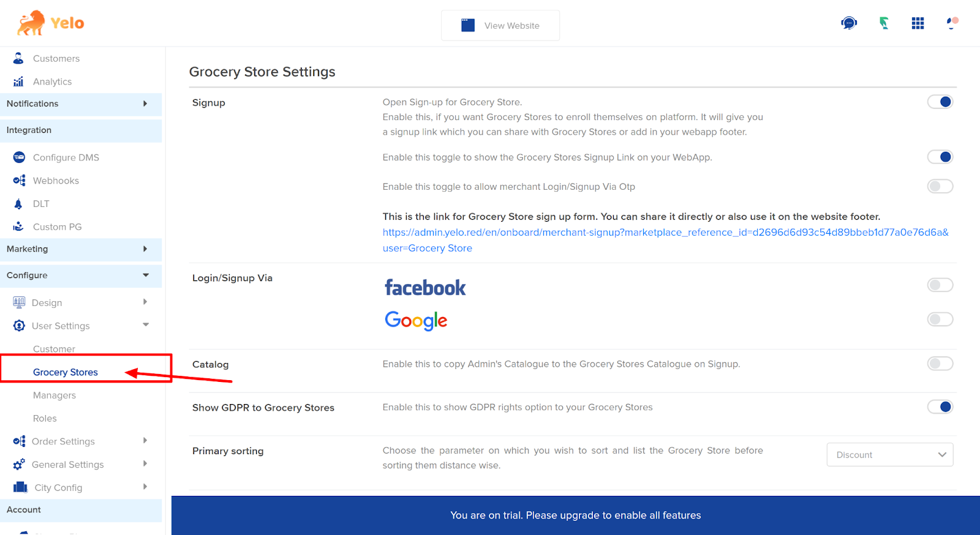Click the DLT bell icon
This screenshot has width=980, height=535.
(x=18, y=204)
